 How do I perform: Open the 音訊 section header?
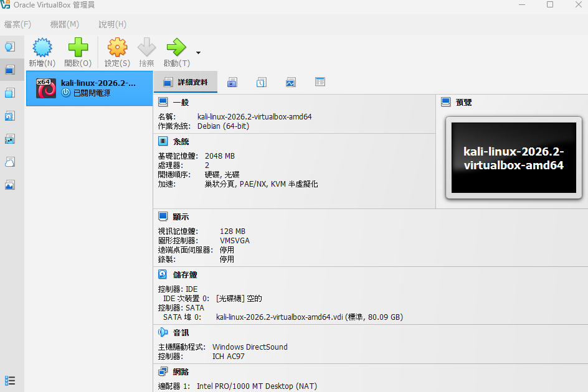(181, 333)
